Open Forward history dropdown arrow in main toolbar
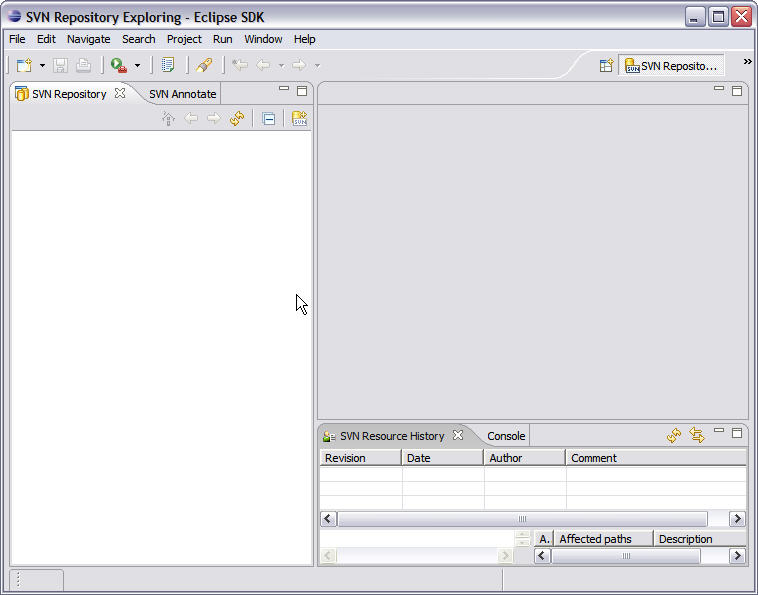Screen dimensions: 758x595 317,66
